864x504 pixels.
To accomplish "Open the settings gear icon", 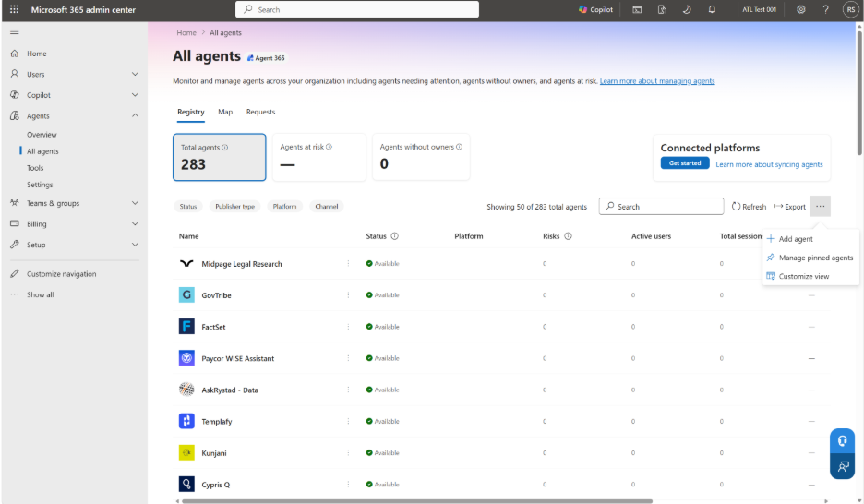I will click(801, 9).
